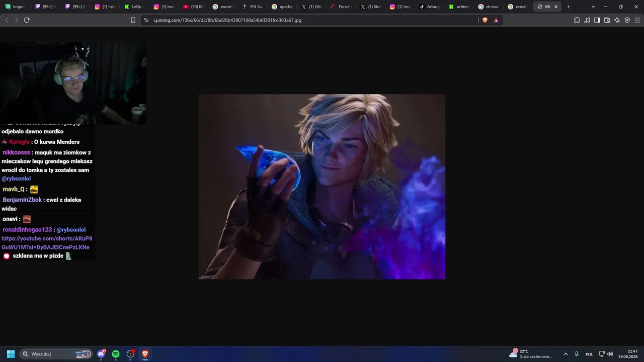The width and height of the screenshot is (644, 362).
Task: Switch to the sword Google tab
Action: 223,7
